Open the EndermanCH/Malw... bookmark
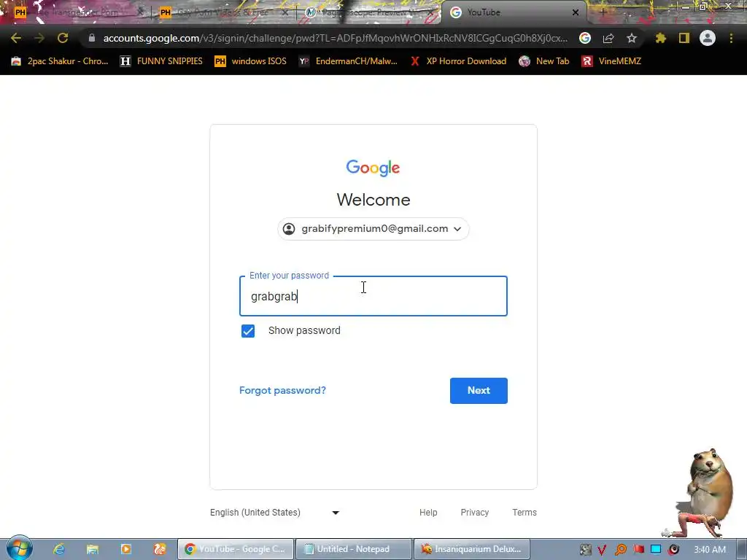The height and width of the screenshot is (560, 747). tap(348, 61)
